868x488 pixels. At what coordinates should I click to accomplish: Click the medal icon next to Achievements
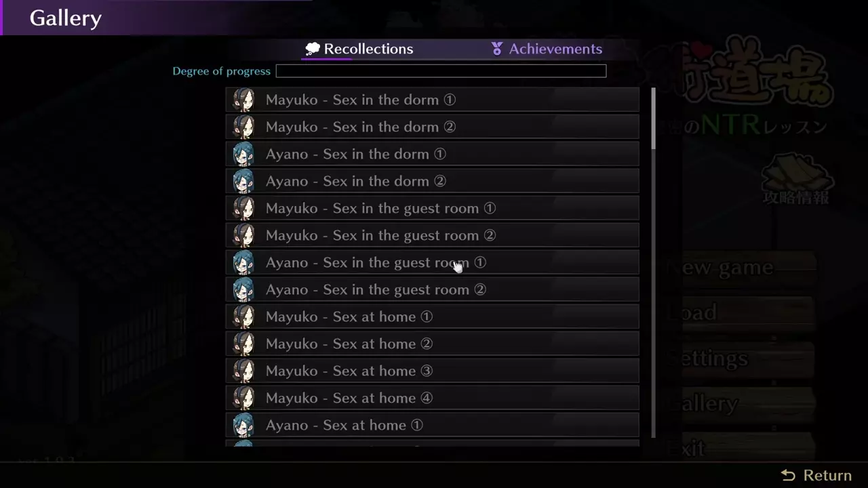(x=497, y=49)
